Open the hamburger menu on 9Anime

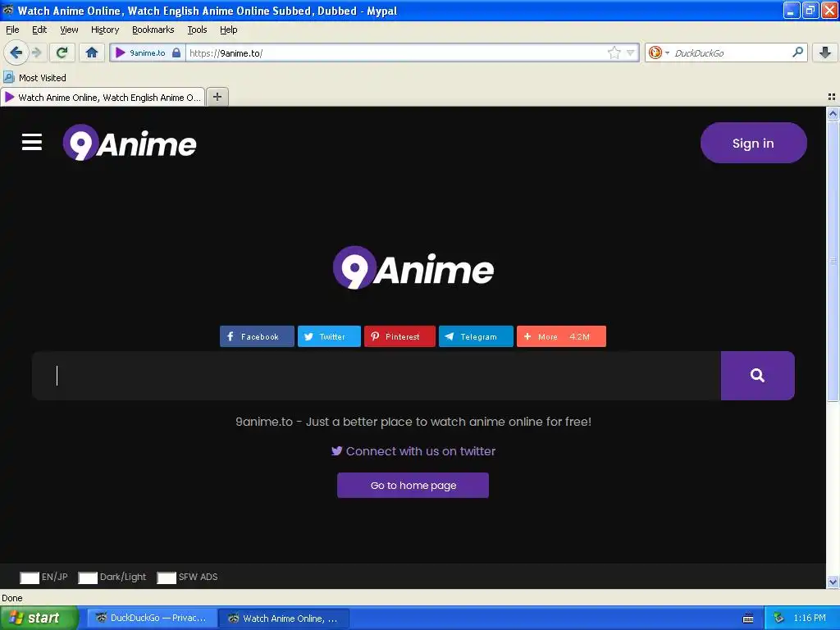[x=32, y=142]
